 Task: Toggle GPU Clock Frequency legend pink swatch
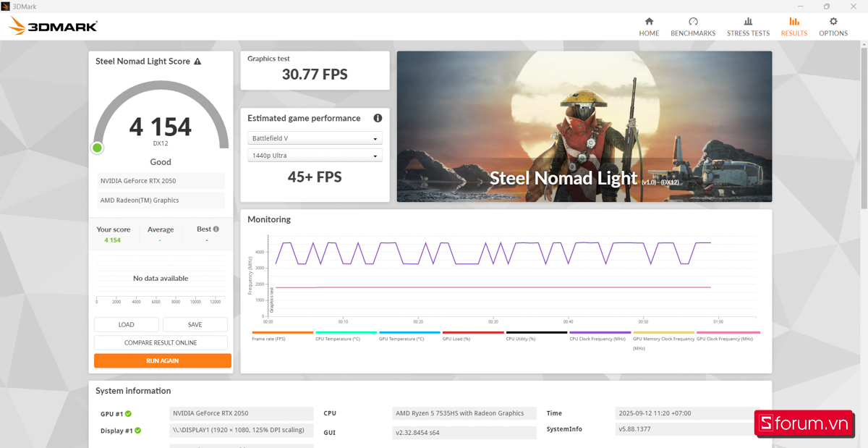tap(727, 332)
